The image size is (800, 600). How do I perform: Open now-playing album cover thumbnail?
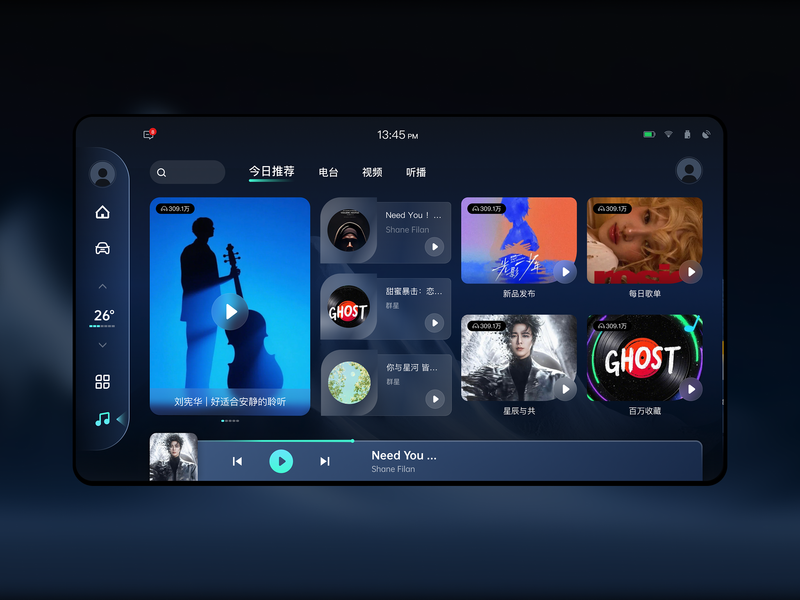click(173, 457)
